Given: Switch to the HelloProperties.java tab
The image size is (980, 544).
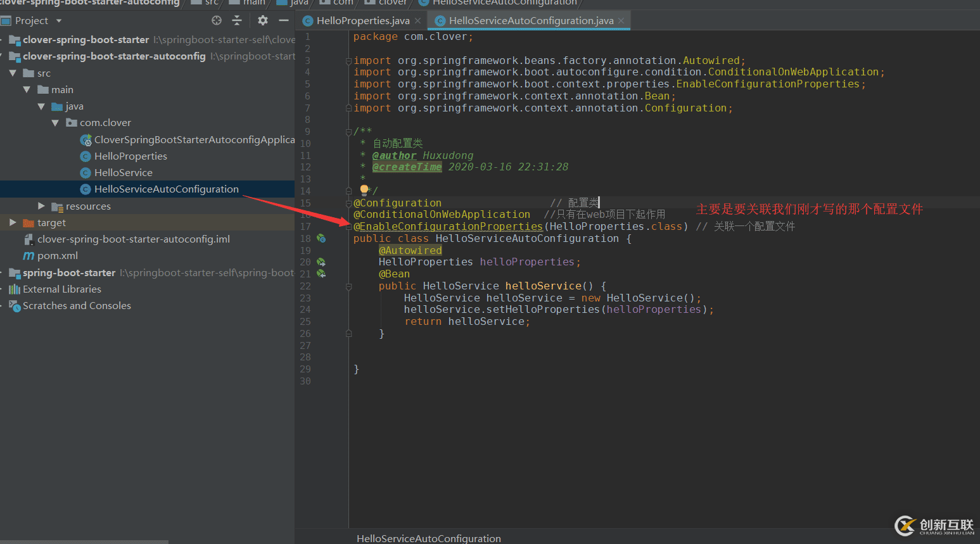Looking at the screenshot, I should (362, 21).
